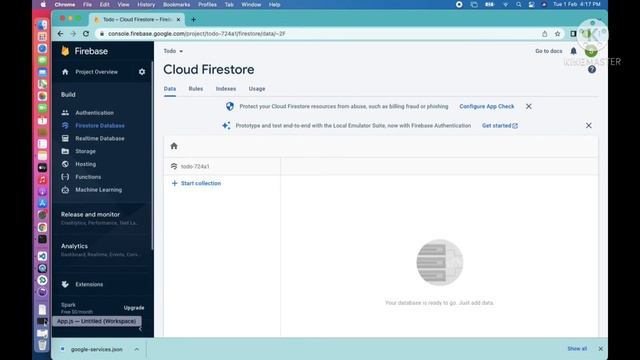Open the help question mark icon
This screenshot has width=640, height=360.
tap(592, 69)
